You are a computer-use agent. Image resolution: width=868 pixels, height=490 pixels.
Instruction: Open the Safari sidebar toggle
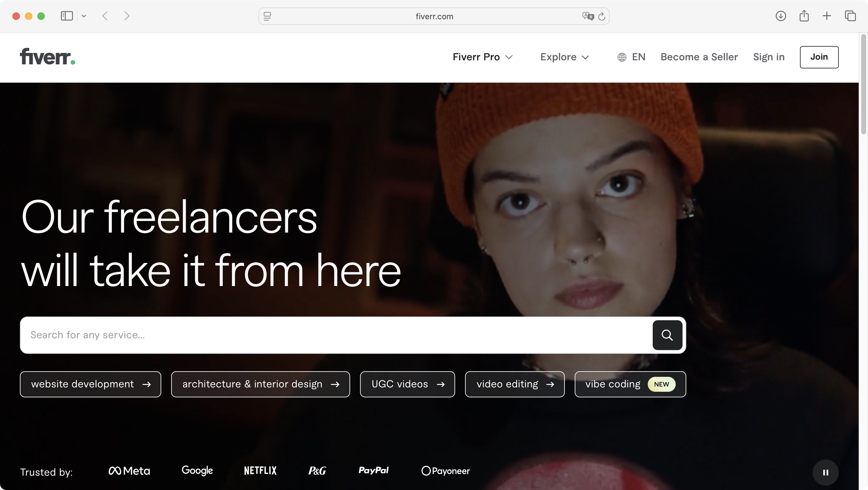tap(67, 16)
